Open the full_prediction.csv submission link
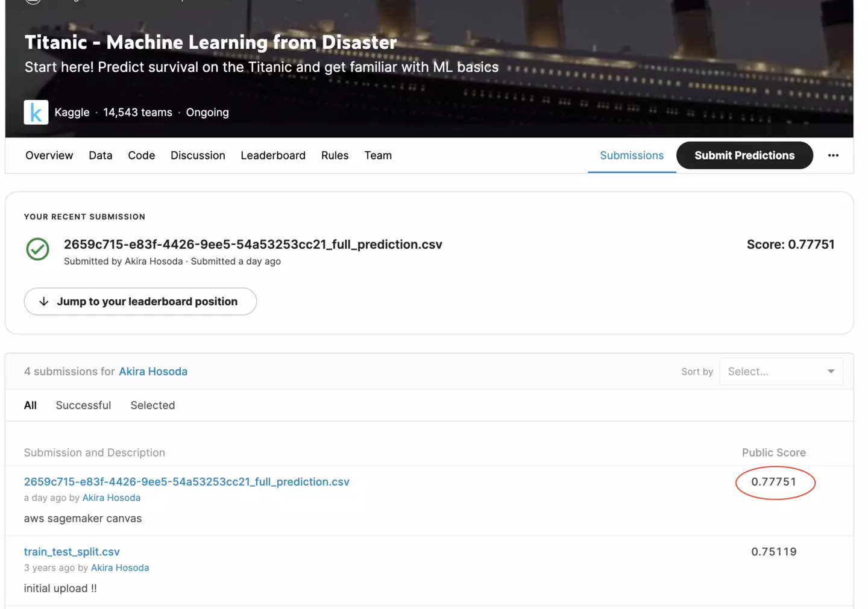 [187, 482]
